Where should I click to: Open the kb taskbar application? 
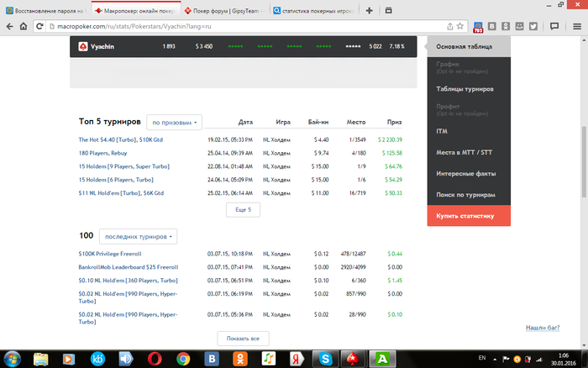point(97,359)
